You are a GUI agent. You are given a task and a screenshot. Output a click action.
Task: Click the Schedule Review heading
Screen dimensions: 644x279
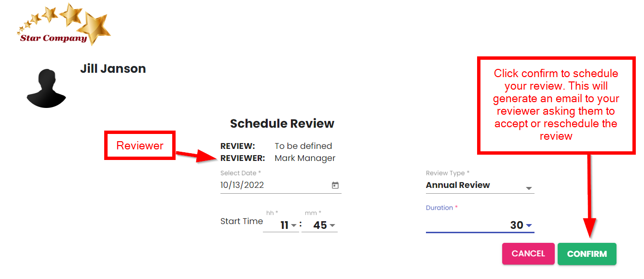point(282,124)
